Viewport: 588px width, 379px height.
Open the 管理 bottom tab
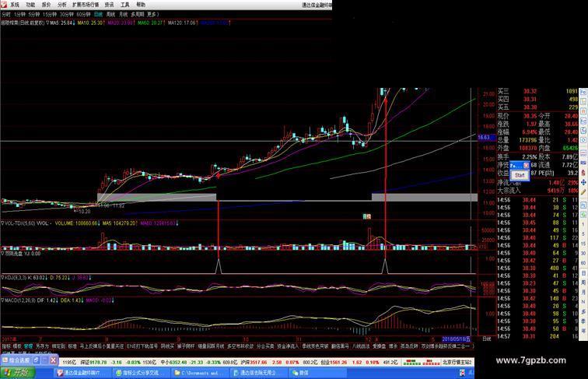[x=29, y=346]
